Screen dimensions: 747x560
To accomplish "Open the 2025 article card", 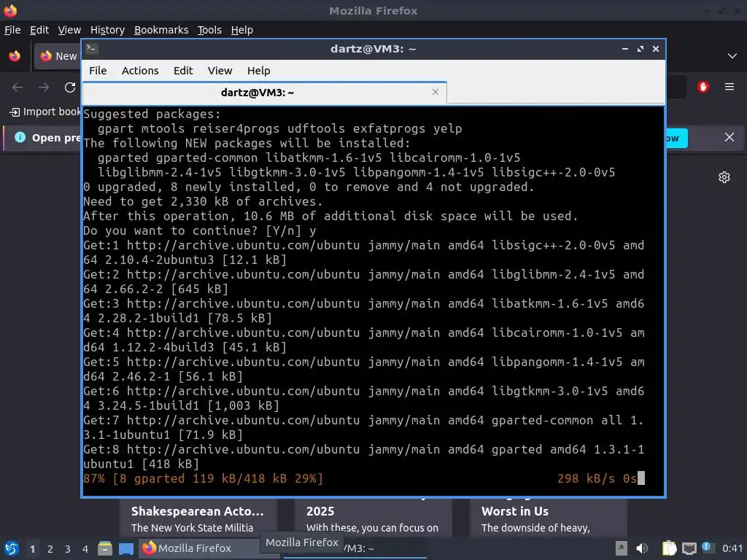I will click(x=373, y=518).
